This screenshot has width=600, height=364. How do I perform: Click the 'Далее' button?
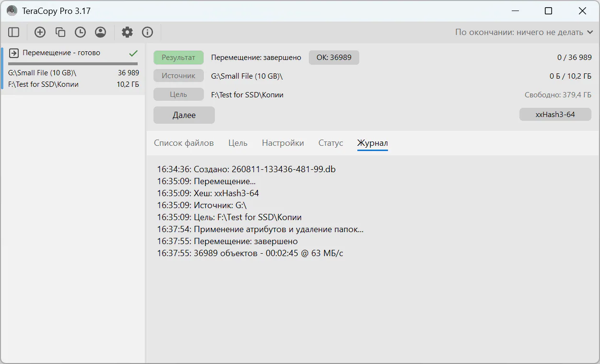click(184, 115)
